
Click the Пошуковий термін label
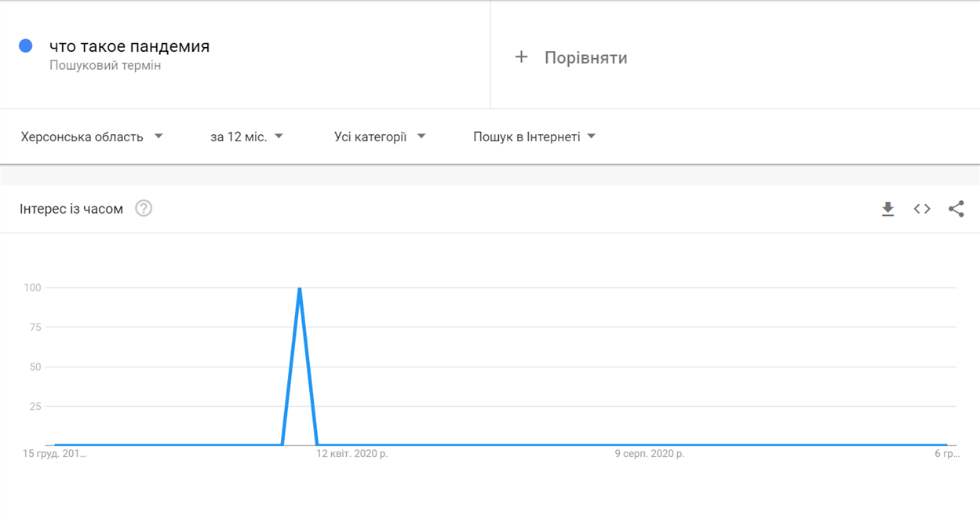(x=105, y=66)
